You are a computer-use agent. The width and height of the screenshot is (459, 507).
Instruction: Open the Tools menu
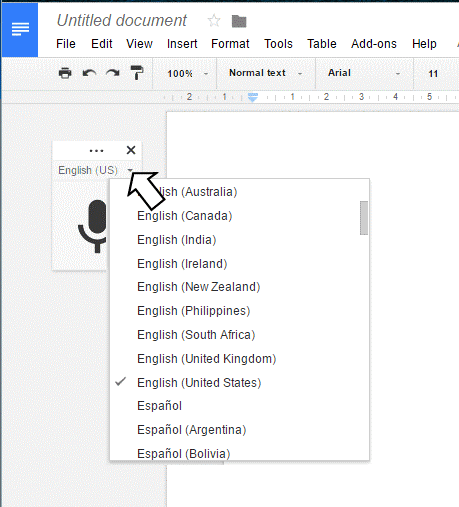coord(278,44)
